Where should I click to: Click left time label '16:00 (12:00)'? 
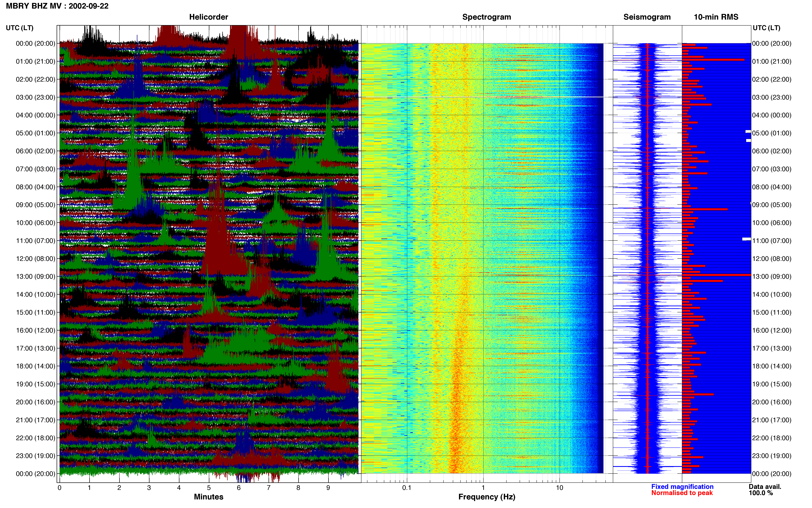36,330
